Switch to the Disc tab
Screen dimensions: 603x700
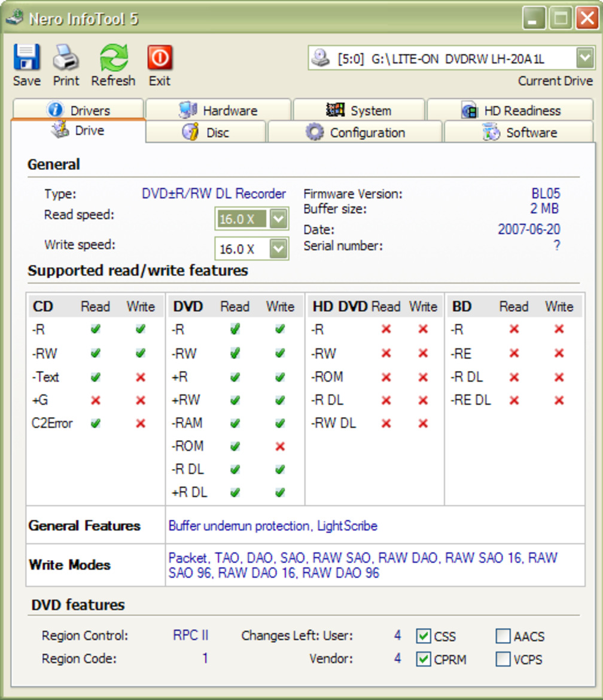(206, 132)
